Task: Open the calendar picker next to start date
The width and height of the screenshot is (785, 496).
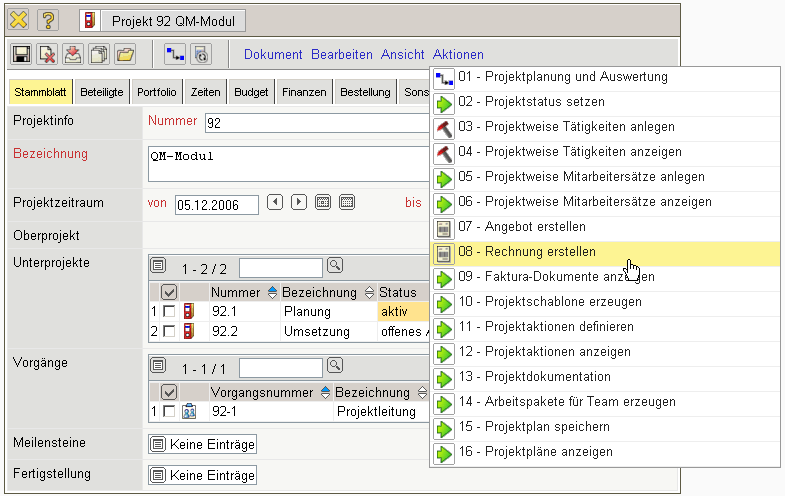Action: [323, 203]
